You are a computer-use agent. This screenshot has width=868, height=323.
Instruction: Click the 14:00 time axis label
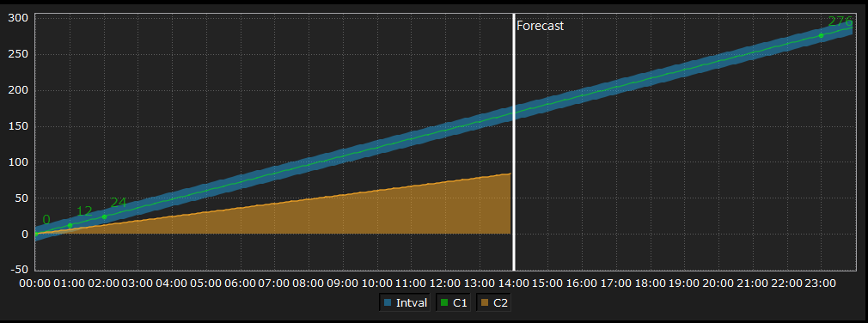coord(514,283)
